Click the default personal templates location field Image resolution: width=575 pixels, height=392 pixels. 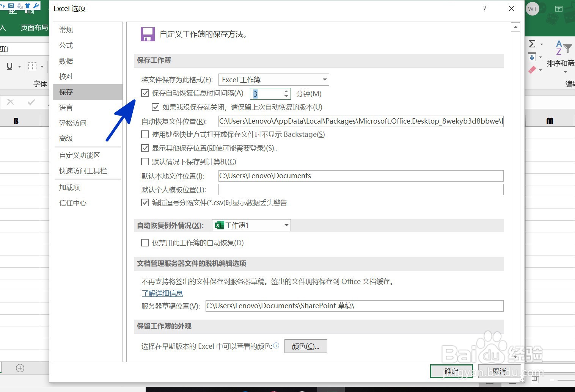tap(361, 190)
